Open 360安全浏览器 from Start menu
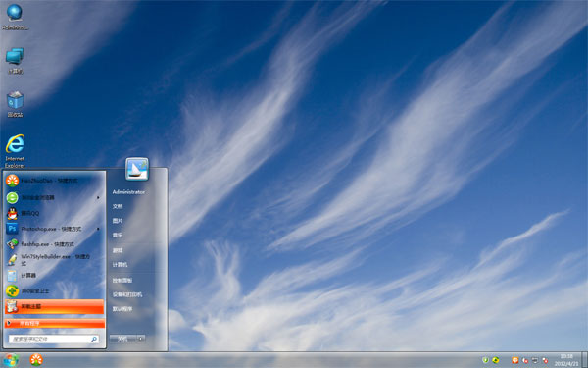 (54, 197)
